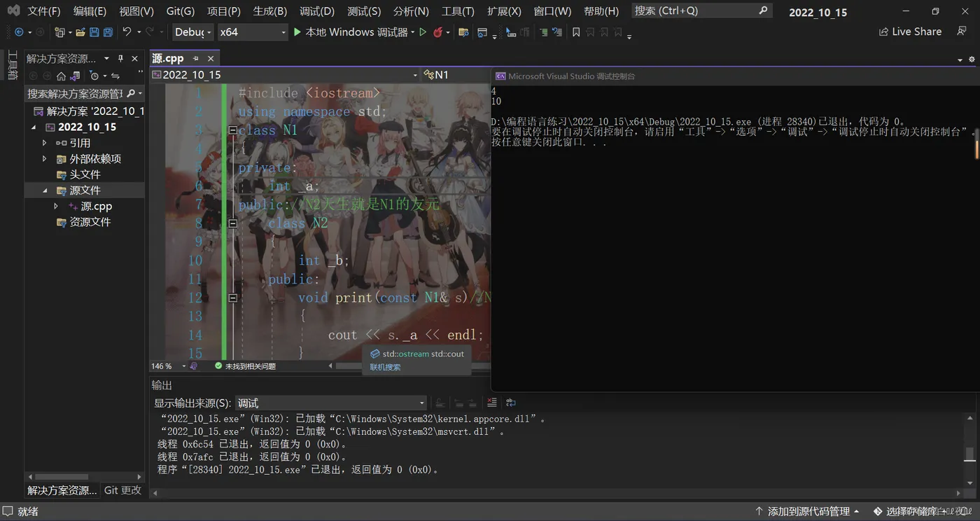Pin the Solution Explorer panel with the pushpin
The image size is (980, 521).
tap(120, 59)
